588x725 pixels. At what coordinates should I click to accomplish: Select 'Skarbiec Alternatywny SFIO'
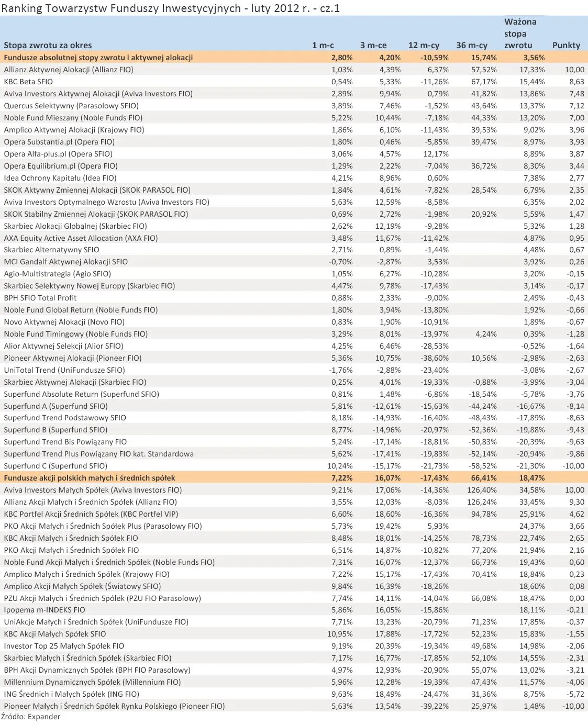coord(51,250)
